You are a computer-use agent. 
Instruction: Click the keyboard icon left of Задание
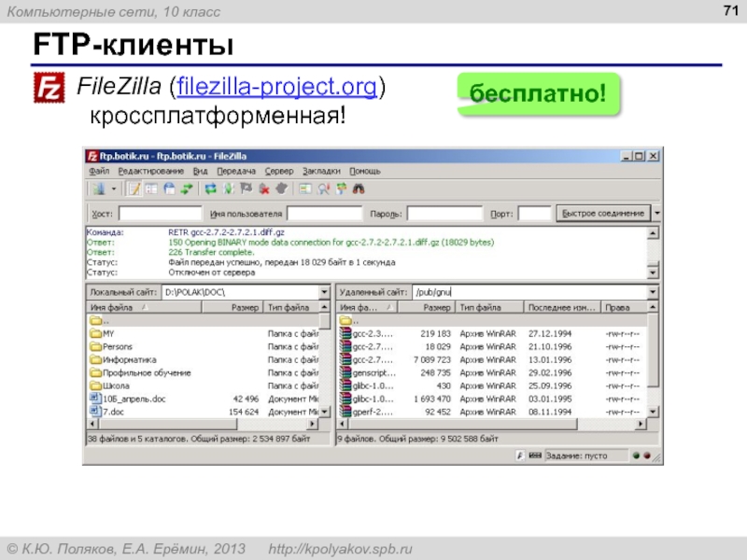[x=535, y=455]
